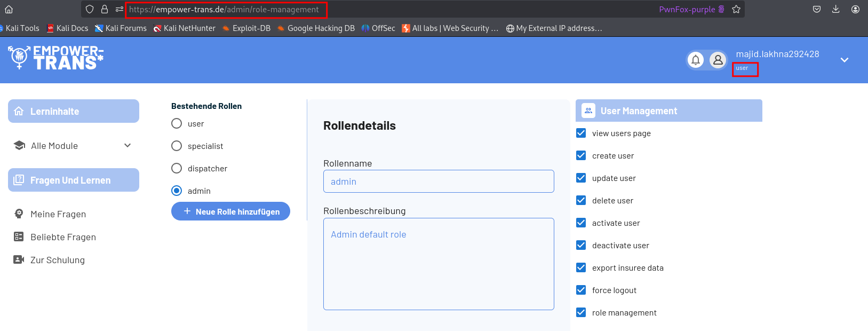Click the User Management section header

click(669, 111)
